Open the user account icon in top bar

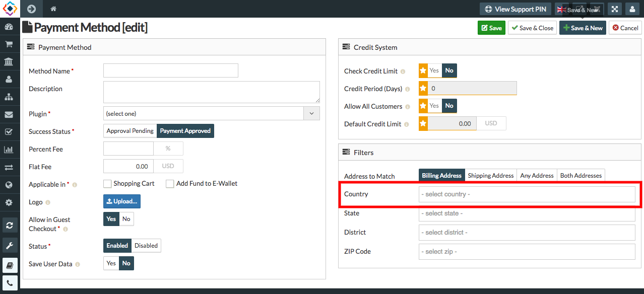pyautogui.click(x=632, y=9)
